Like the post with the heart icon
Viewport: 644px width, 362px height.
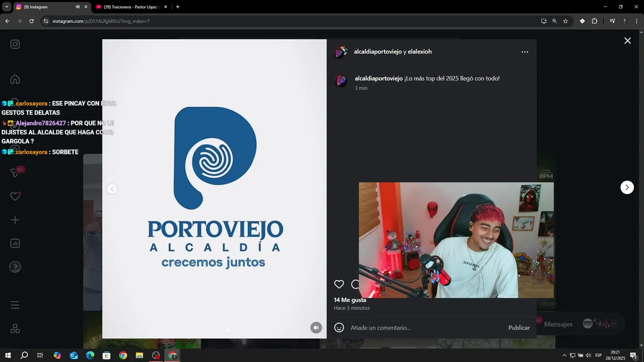click(339, 285)
